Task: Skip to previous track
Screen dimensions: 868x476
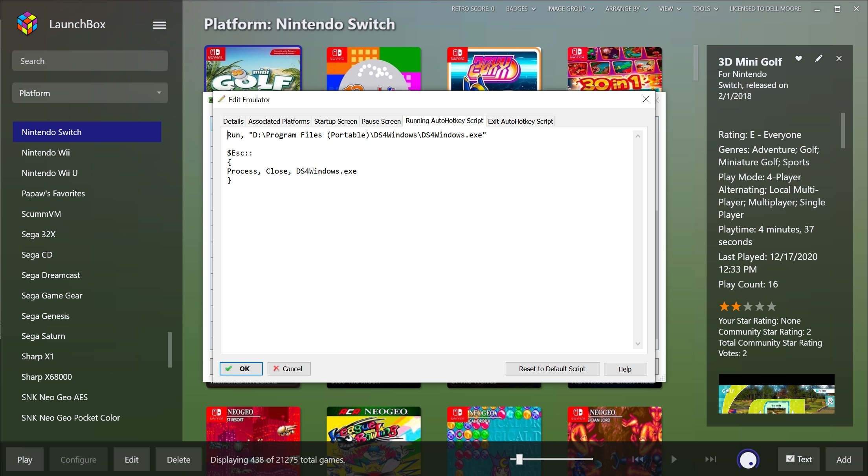Action: tap(637, 459)
